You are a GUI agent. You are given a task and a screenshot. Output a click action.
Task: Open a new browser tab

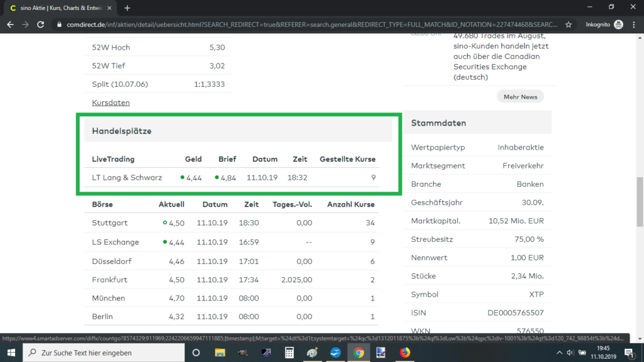click(127, 8)
